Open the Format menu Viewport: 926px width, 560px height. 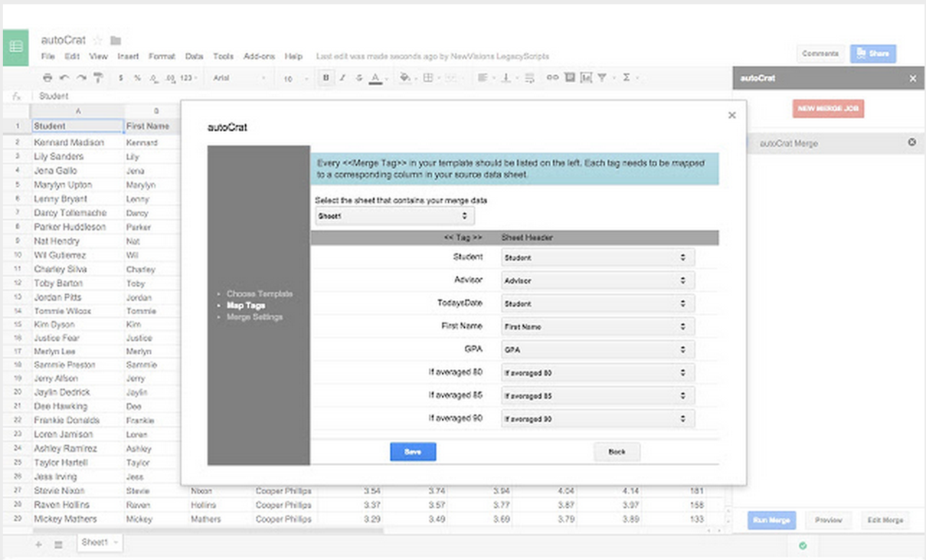[162, 56]
